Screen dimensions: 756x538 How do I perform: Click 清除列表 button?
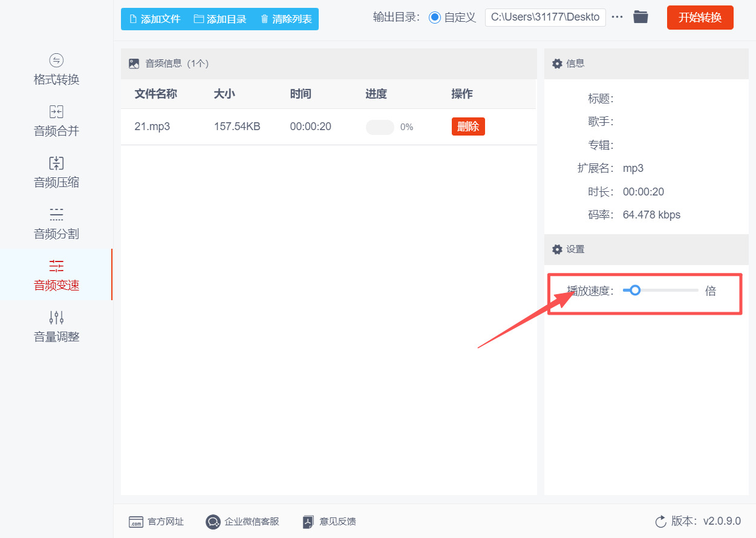point(286,19)
